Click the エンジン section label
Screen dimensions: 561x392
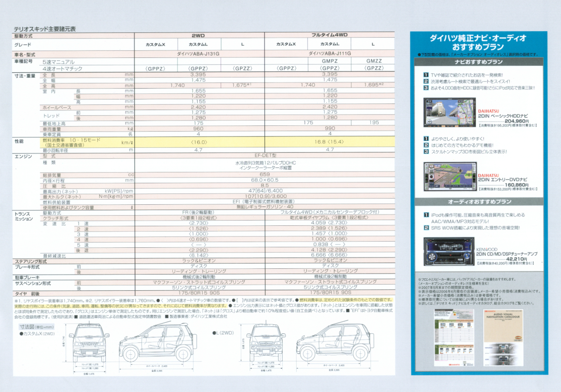[x=23, y=156]
